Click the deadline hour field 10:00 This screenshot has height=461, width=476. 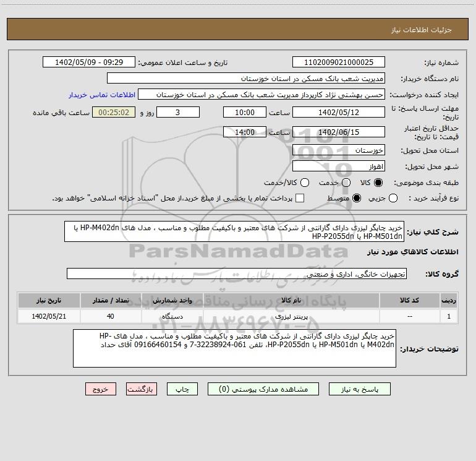[x=245, y=112]
